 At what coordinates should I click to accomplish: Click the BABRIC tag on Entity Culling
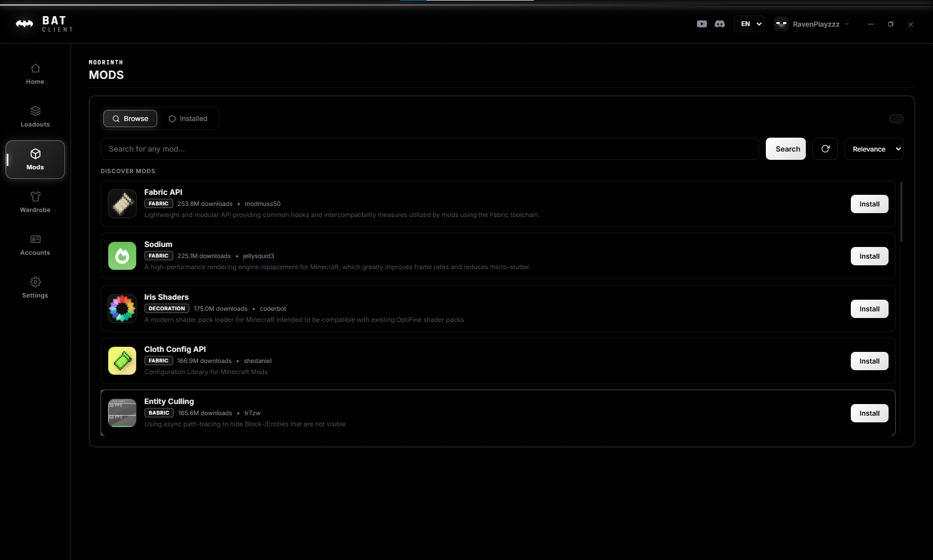click(x=159, y=413)
